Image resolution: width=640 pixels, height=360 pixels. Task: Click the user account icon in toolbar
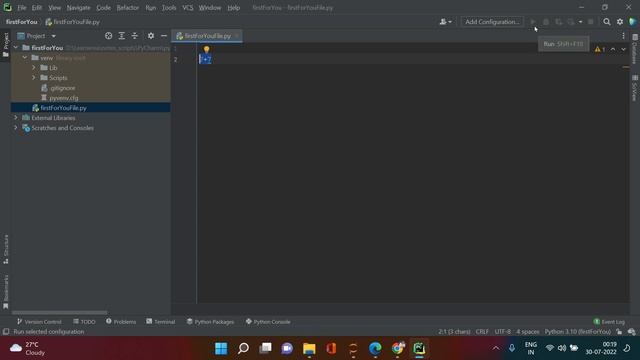(x=445, y=22)
